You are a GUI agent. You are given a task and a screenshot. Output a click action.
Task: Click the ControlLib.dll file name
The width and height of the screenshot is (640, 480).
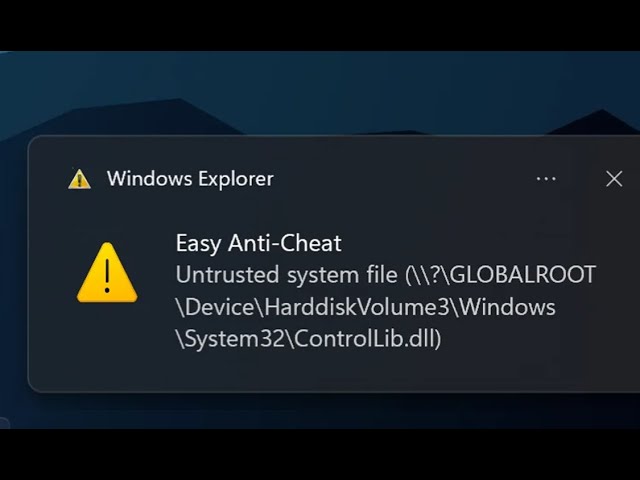pyautogui.click(x=365, y=339)
